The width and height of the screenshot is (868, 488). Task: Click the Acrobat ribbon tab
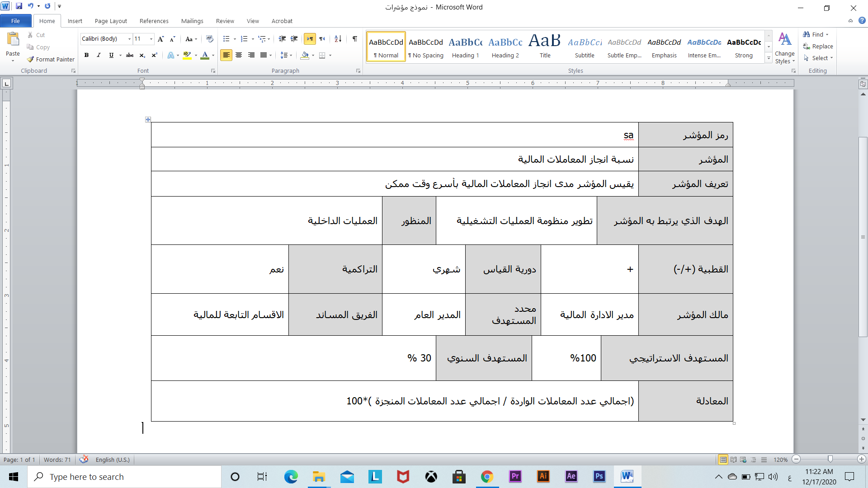281,21
